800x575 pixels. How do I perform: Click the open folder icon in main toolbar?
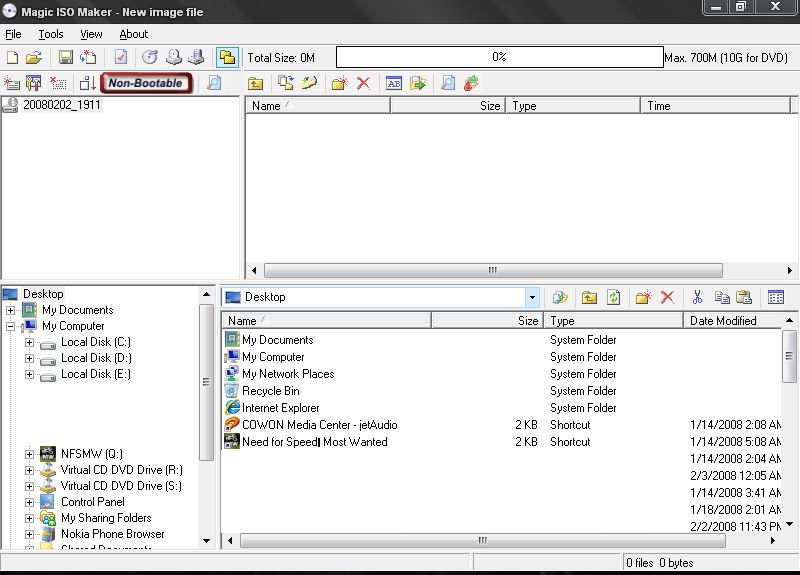34,57
